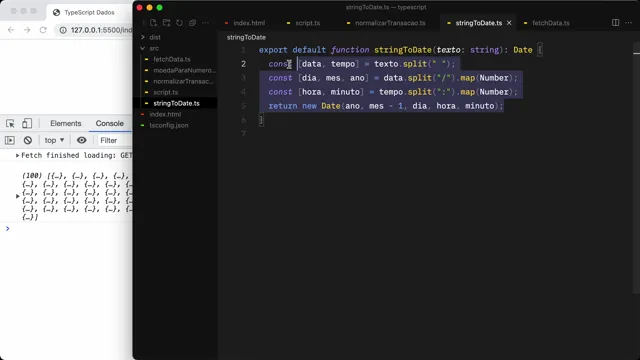Open the DevTools Console tab
The image size is (640, 360).
coord(109,123)
